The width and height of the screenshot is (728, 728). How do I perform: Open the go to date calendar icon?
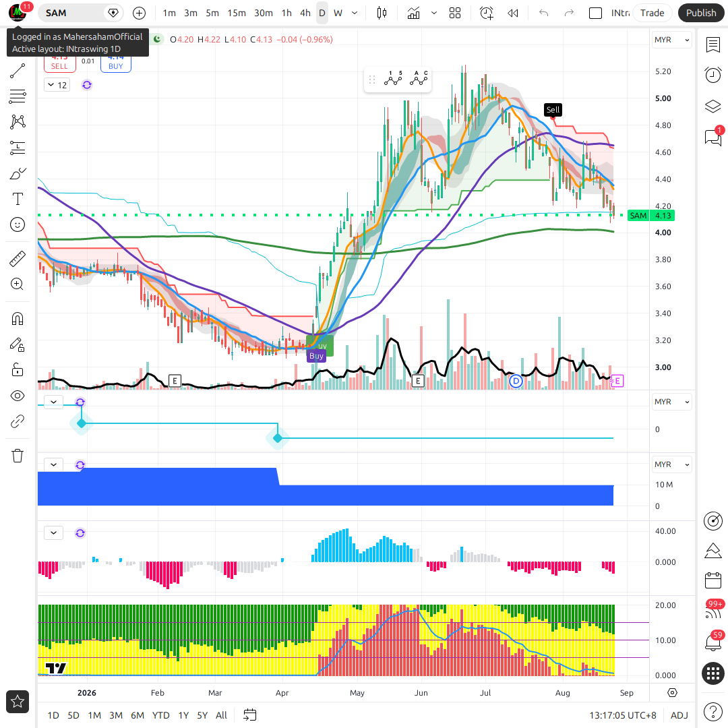click(250, 715)
